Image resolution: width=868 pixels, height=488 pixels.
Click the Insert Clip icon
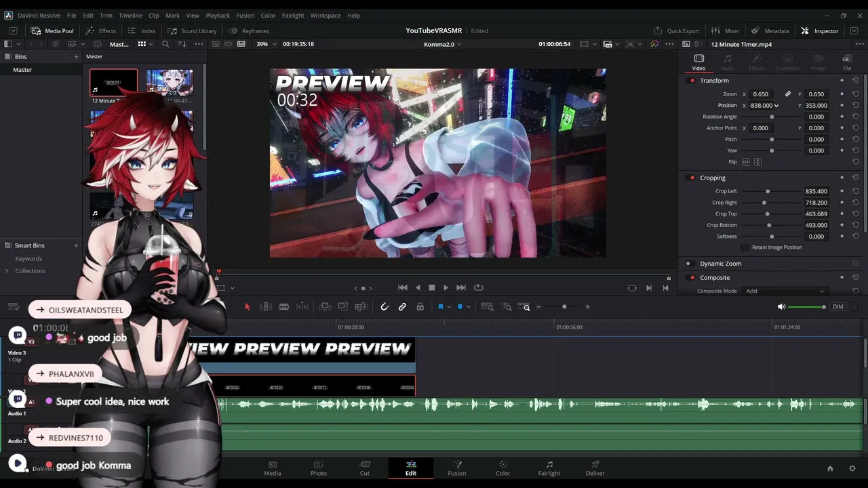(x=325, y=307)
